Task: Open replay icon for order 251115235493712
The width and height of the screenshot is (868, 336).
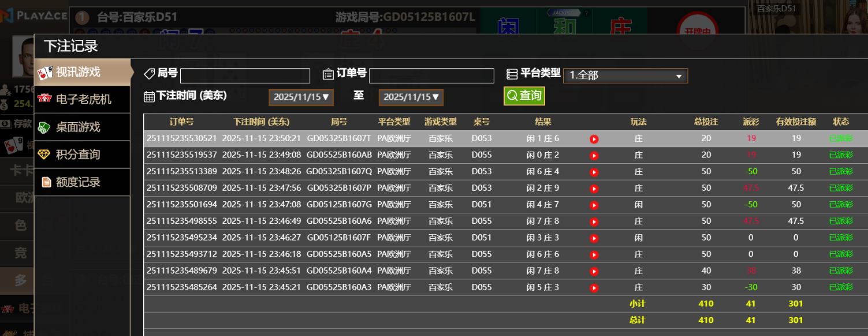Action: click(594, 254)
